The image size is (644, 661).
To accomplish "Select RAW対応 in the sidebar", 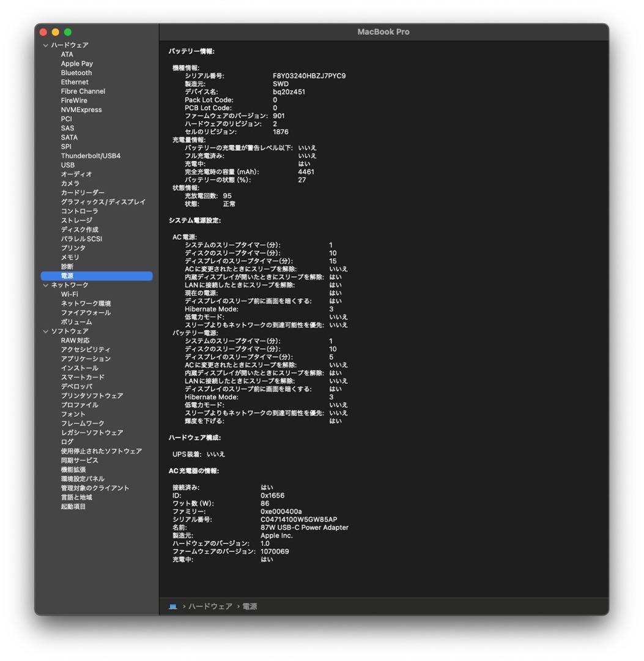I will [x=75, y=341].
